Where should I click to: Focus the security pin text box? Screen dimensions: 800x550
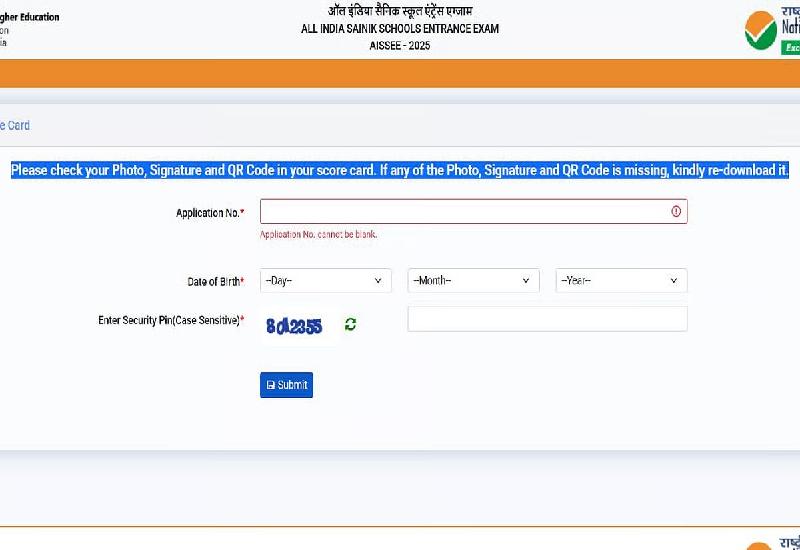point(547,319)
